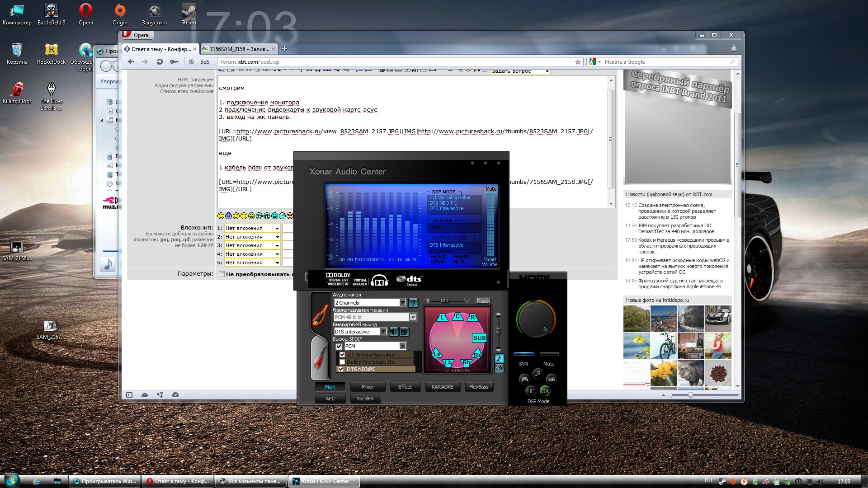Click the right surround Rs speaker
The image size is (868, 488).
[x=477, y=354]
